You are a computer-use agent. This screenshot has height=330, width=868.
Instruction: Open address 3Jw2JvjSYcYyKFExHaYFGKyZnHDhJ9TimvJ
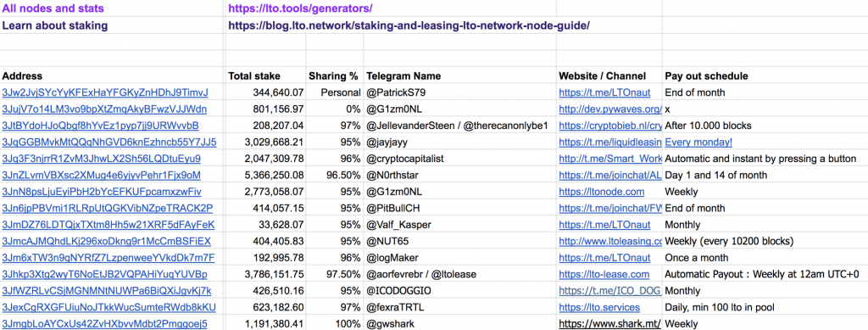click(x=105, y=92)
